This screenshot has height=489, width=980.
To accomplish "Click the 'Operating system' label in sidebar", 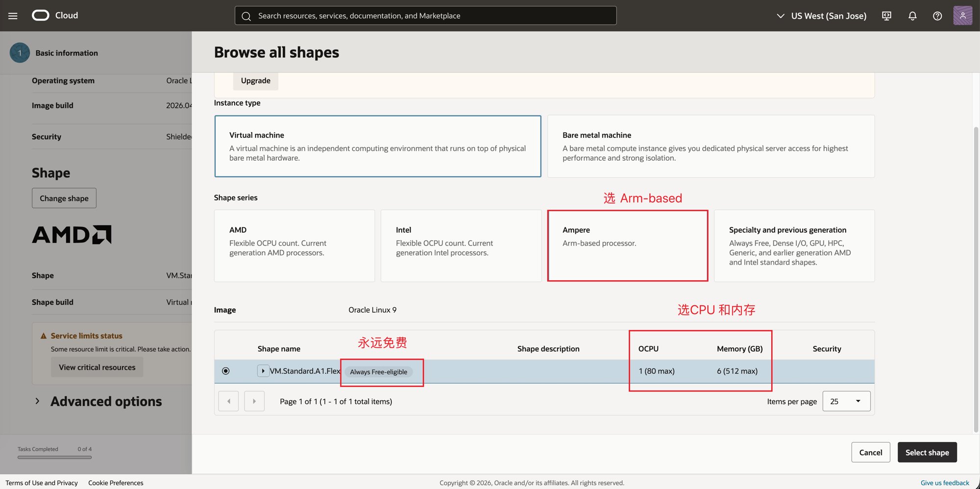I will pyautogui.click(x=63, y=80).
